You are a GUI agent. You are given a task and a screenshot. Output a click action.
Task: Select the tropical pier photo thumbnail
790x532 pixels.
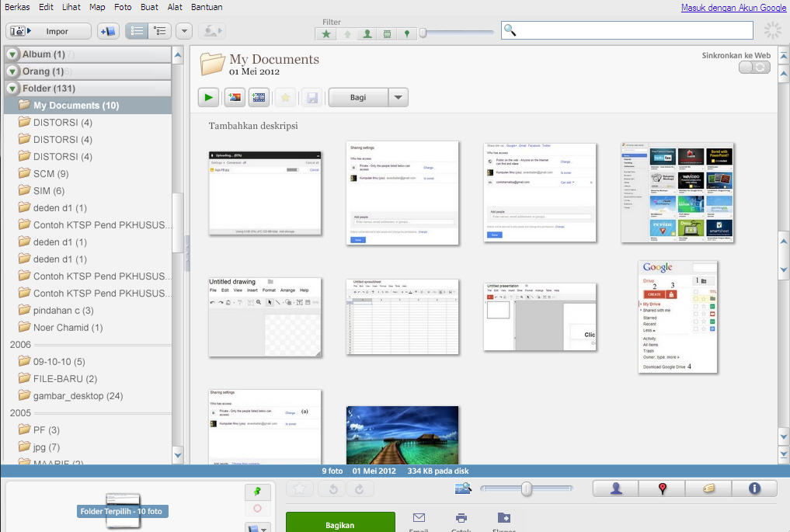coord(402,435)
